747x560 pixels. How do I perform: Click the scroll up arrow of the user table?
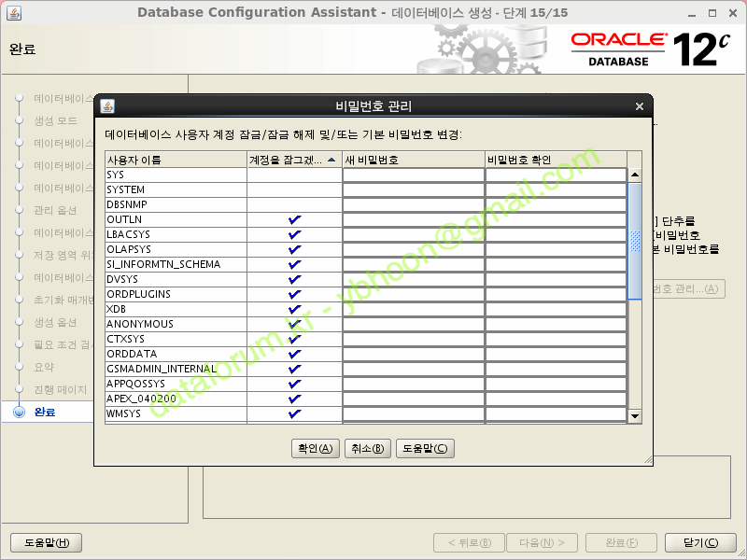[x=635, y=175]
